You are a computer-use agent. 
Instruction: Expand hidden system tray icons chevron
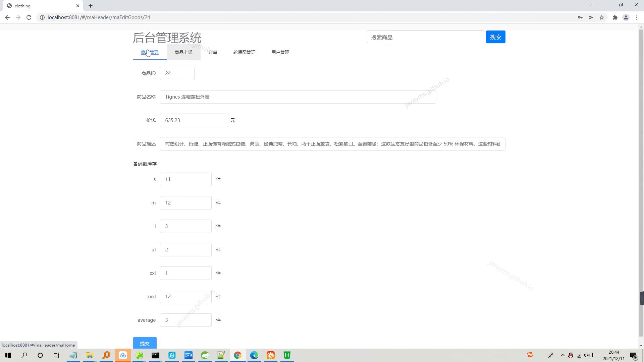click(562, 355)
